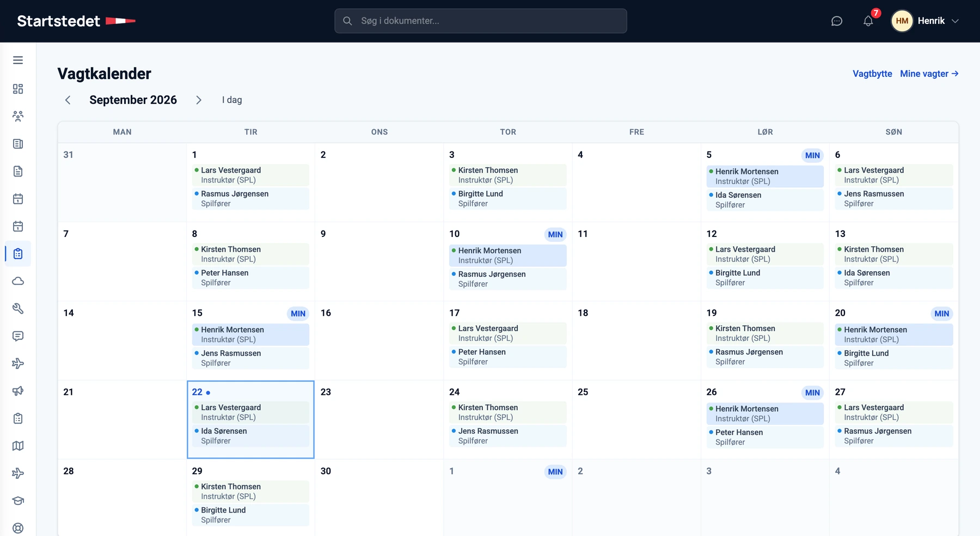The width and height of the screenshot is (980, 536).
Task: Focus the Søg i dokumenter search field
Action: click(481, 21)
